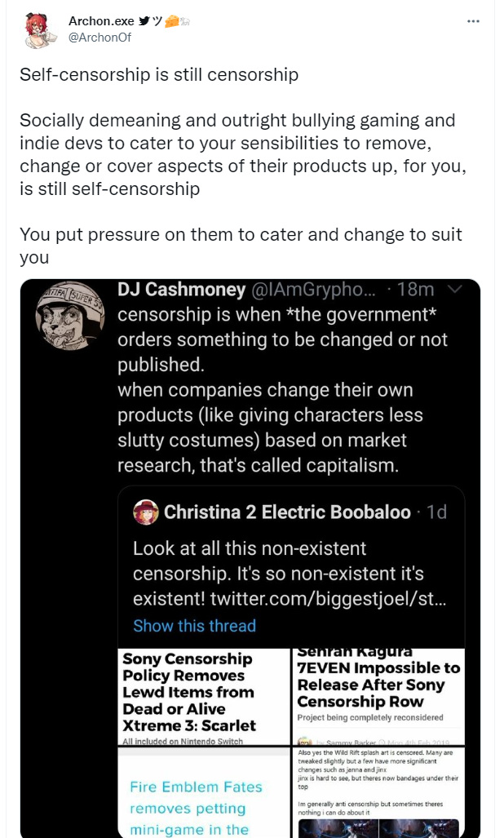
Task: Click the Christina 2 Electric Boobaloo name
Action: point(287,512)
